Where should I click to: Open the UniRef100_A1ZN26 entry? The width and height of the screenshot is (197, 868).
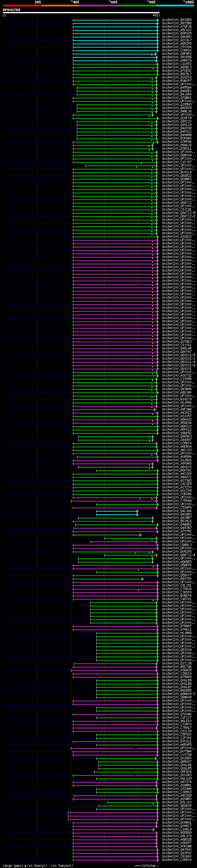point(176,460)
